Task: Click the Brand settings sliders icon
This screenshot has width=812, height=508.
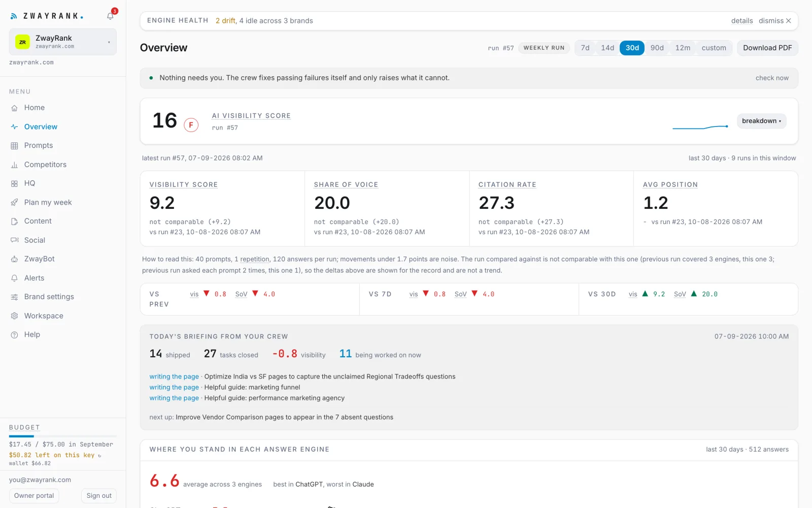Action: 14,297
